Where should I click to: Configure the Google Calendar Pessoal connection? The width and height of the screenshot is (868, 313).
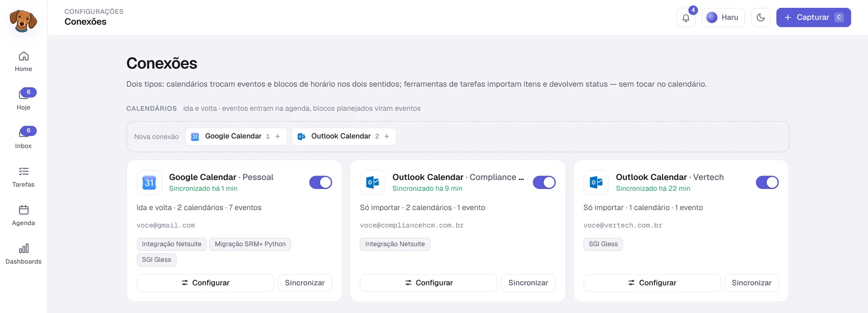click(205, 283)
